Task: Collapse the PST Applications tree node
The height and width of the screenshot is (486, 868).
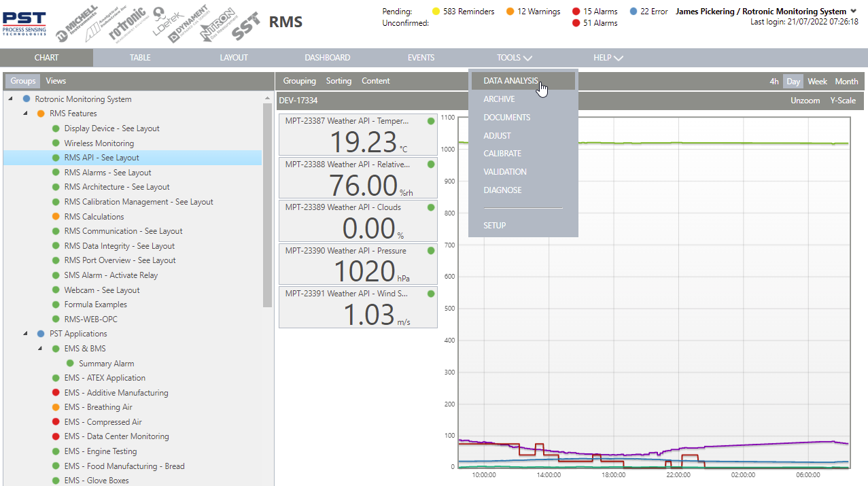Action: click(x=26, y=334)
